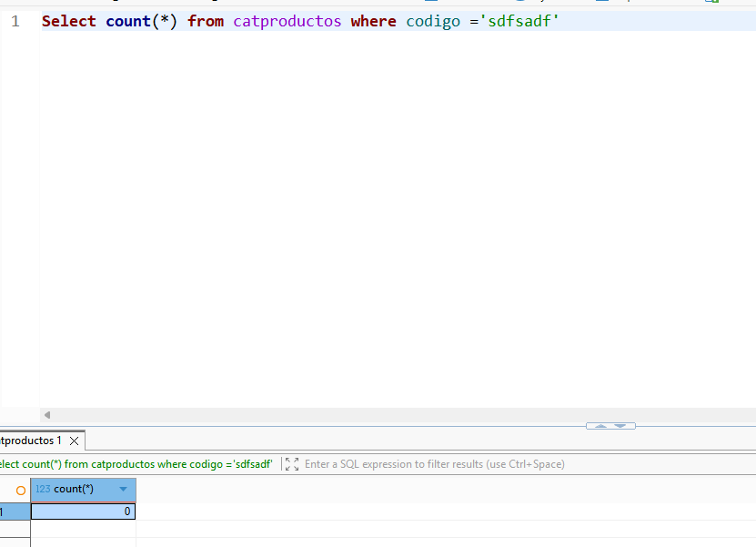This screenshot has height=547, width=756.
Task: Click the Select keyword in editor
Action: 69,21
